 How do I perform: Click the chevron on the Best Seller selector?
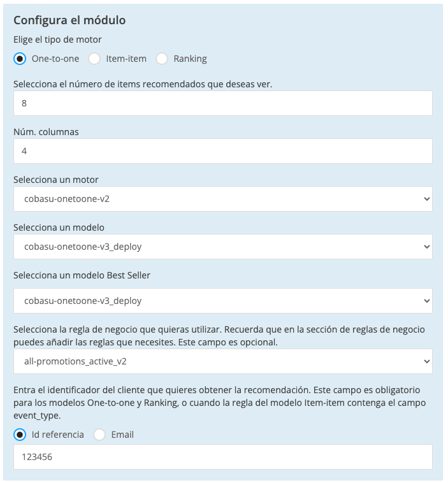(x=426, y=301)
